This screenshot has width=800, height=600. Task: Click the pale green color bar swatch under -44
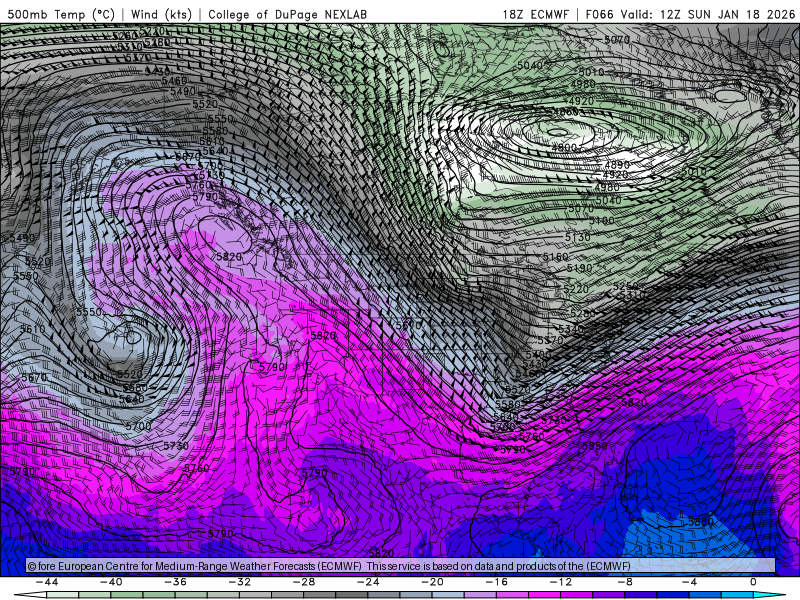(x=63, y=595)
